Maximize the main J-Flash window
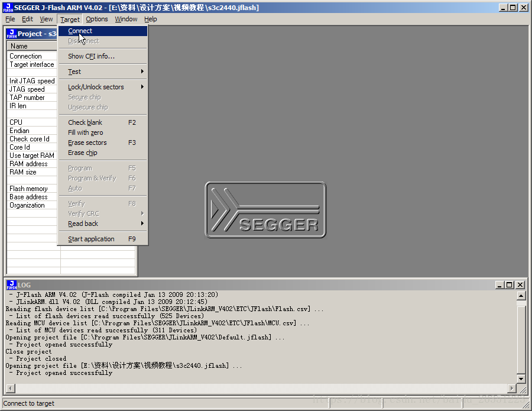Screen dimensions: 532x411 [513, 8]
